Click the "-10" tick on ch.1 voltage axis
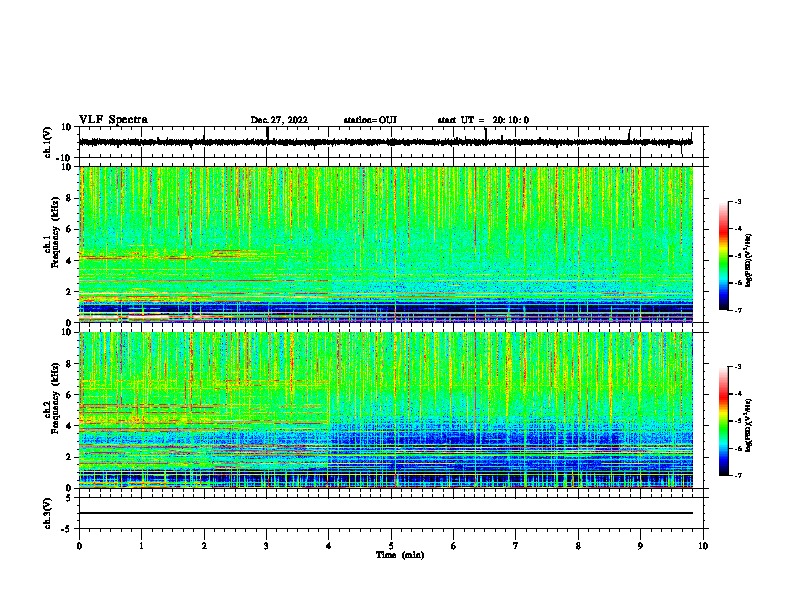 point(65,157)
